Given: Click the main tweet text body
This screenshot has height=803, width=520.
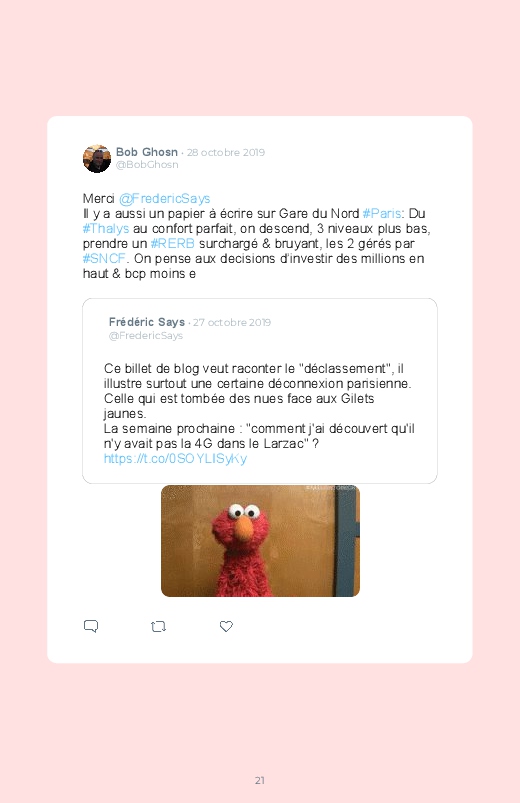Looking at the screenshot, I should 256,236.
